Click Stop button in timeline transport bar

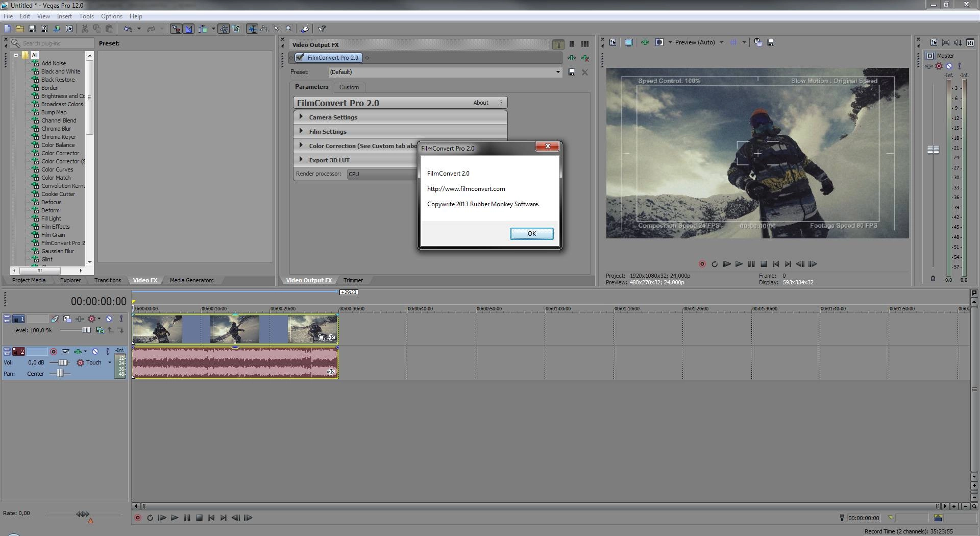click(x=200, y=518)
